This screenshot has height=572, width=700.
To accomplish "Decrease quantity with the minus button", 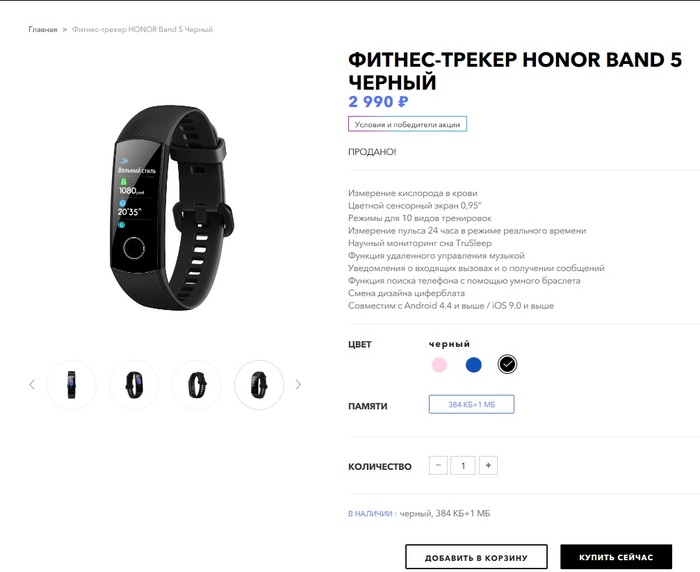I will click(438, 465).
